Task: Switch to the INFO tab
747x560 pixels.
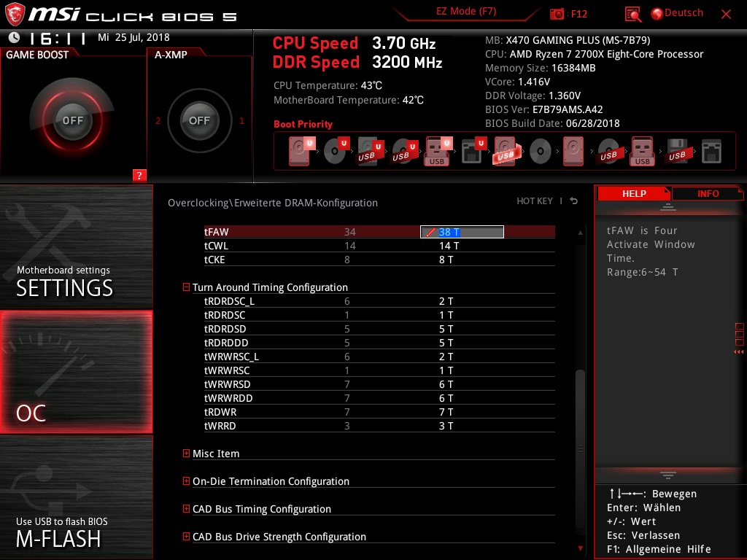Action: point(708,194)
